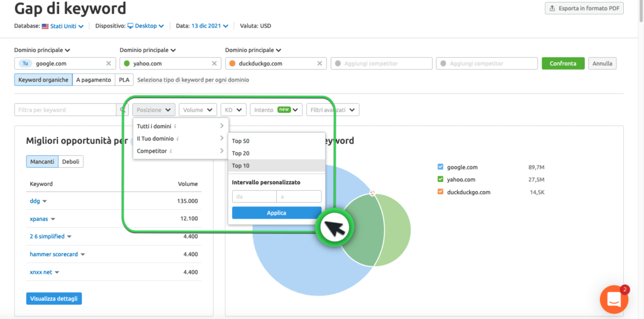Choose Top 50 position option
The image size is (644, 319).
[277, 141]
